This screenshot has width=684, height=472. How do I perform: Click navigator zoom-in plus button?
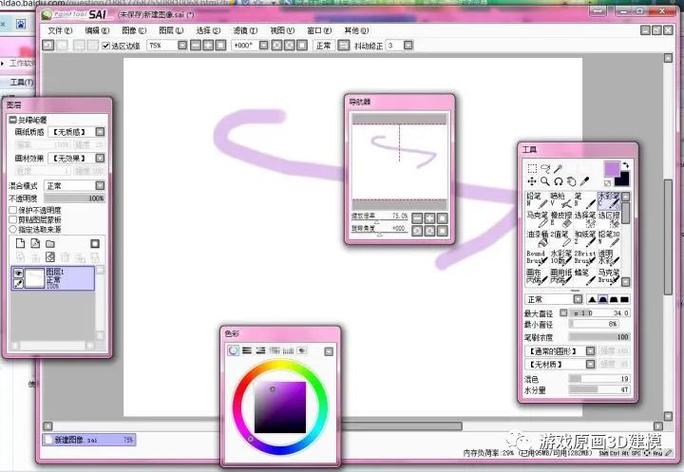pos(430,218)
